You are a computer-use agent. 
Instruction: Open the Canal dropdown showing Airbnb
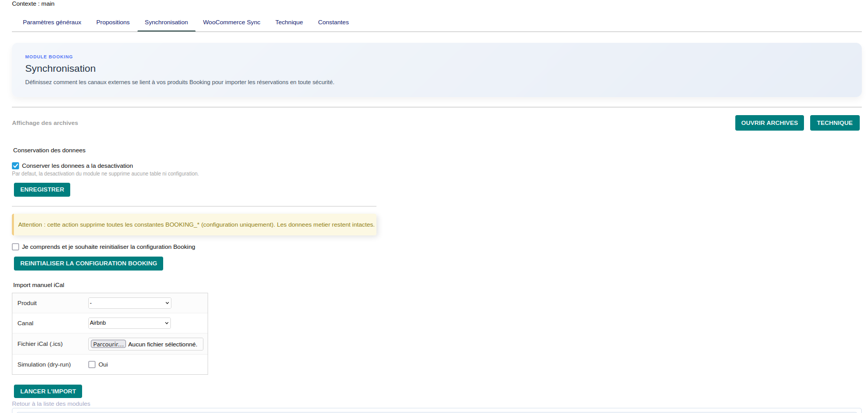pos(130,323)
